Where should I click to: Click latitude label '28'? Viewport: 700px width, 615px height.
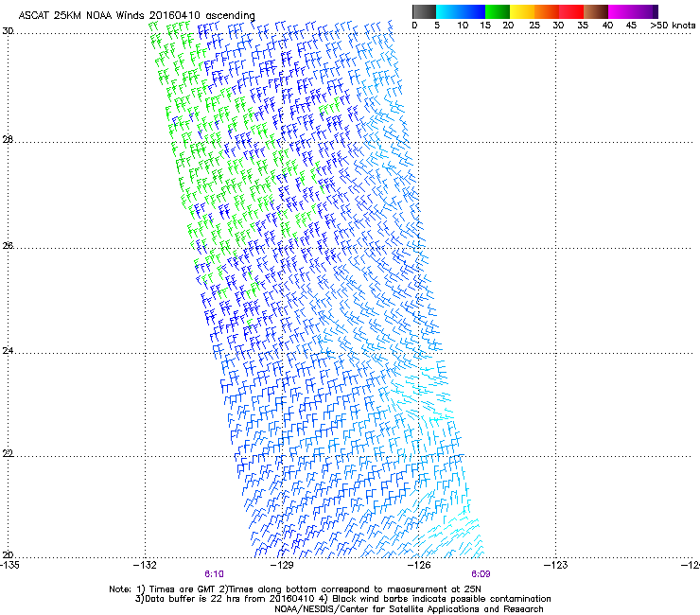click(8, 139)
